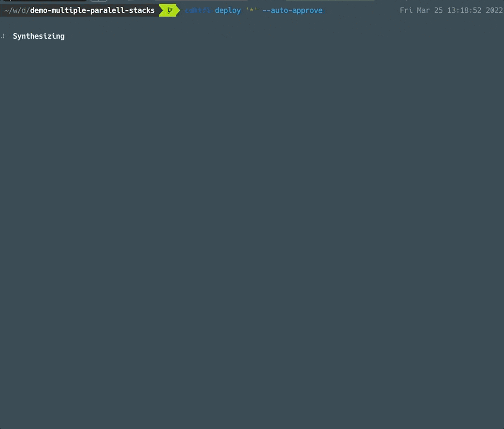Click the --auto-approve flag
The width and height of the screenshot is (504, 429).
[x=292, y=11]
